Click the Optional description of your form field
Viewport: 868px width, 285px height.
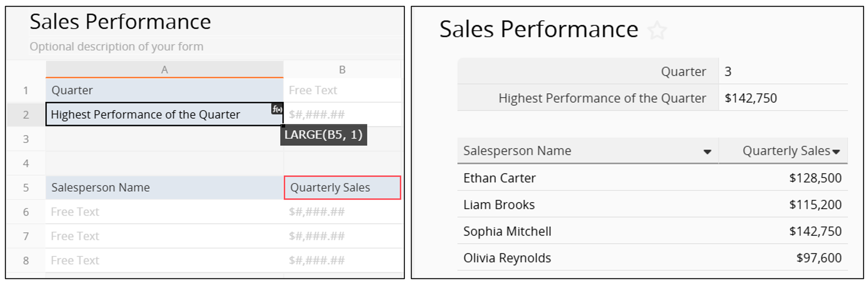[117, 47]
